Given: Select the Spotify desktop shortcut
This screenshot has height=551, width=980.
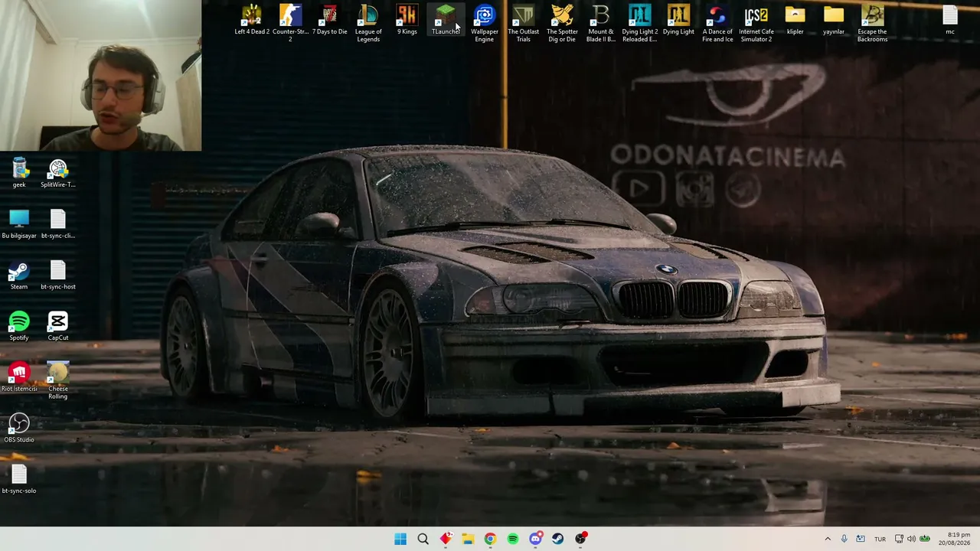Looking at the screenshot, I should [x=19, y=327].
